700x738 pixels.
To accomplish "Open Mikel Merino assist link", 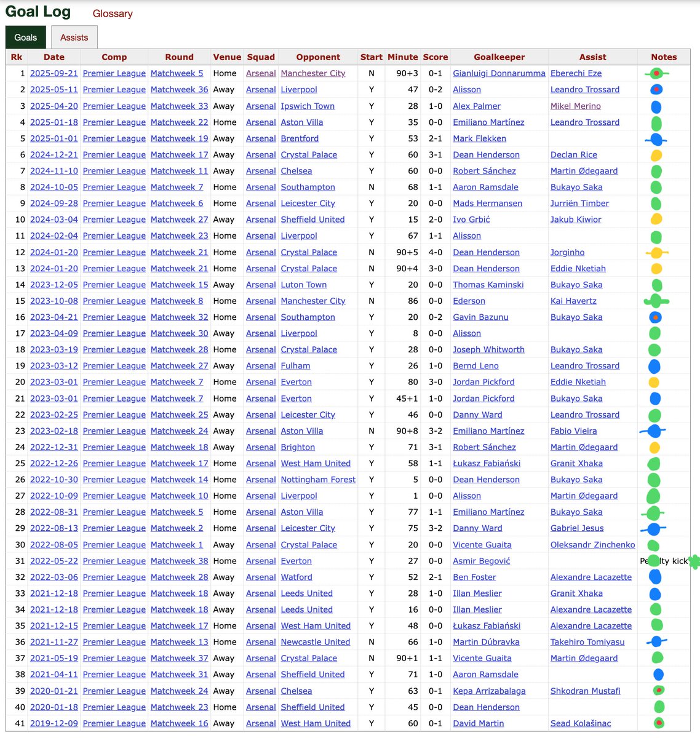I will pyautogui.click(x=576, y=106).
